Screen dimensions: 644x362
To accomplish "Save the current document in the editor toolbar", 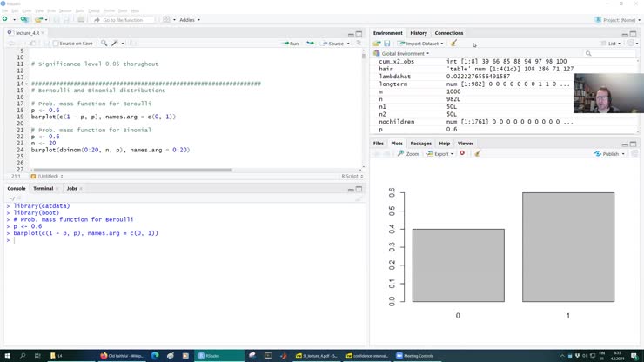I will coord(46,44).
